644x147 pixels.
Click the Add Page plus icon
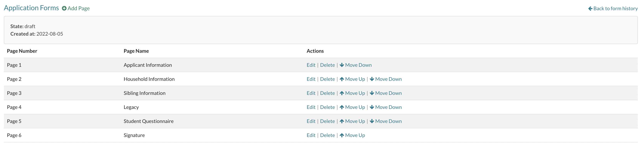click(x=64, y=8)
